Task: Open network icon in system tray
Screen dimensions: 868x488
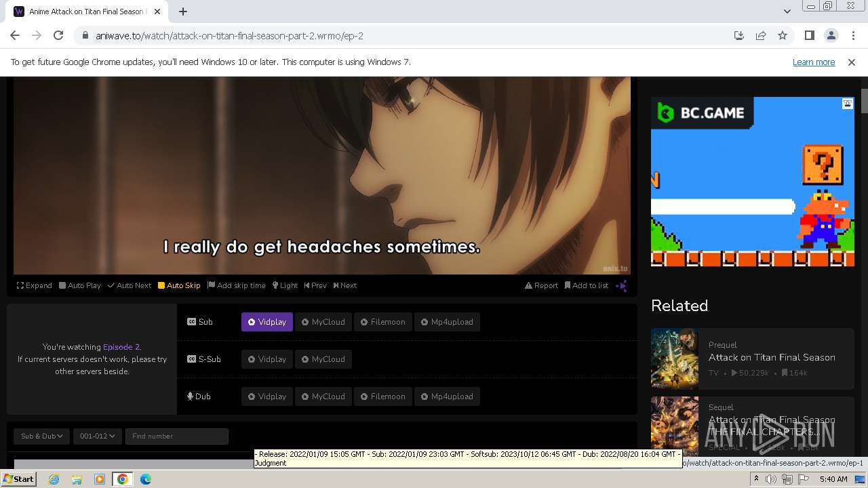Action: coord(787,479)
